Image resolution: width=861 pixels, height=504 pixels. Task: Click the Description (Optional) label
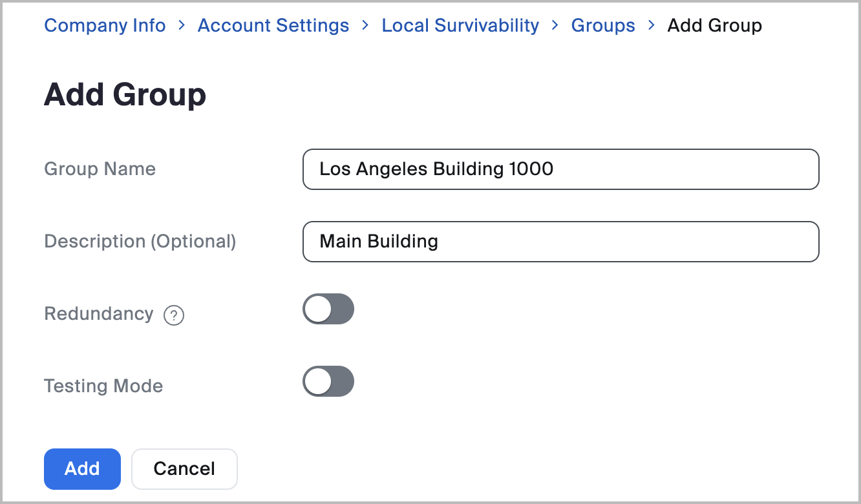pos(140,242)
